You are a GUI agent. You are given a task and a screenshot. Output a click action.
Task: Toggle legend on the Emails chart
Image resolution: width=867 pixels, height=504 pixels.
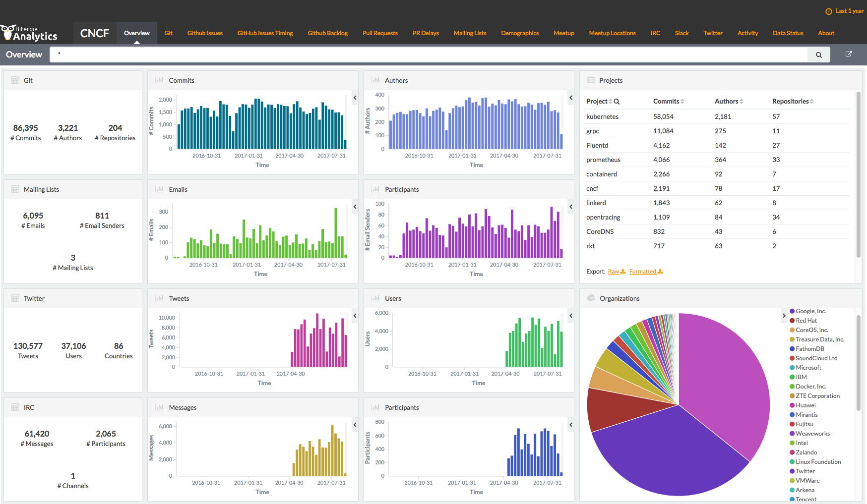pos(355,207)
